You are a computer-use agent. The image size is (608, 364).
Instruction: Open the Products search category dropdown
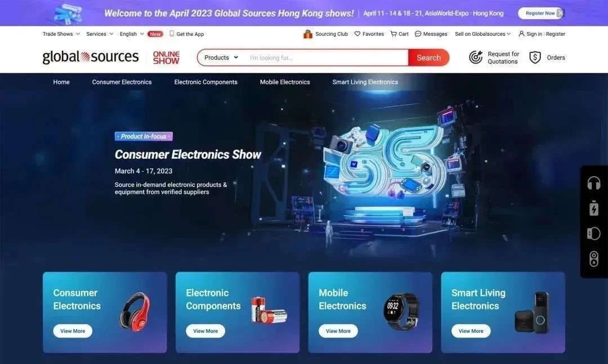(221, 57)
